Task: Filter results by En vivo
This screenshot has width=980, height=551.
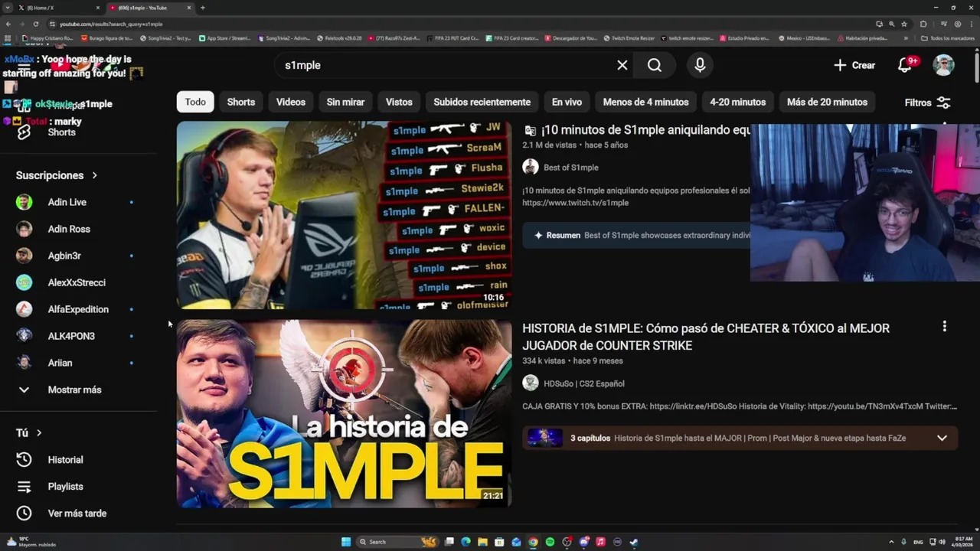Action: pyautogui.click(x=567, y=102)
